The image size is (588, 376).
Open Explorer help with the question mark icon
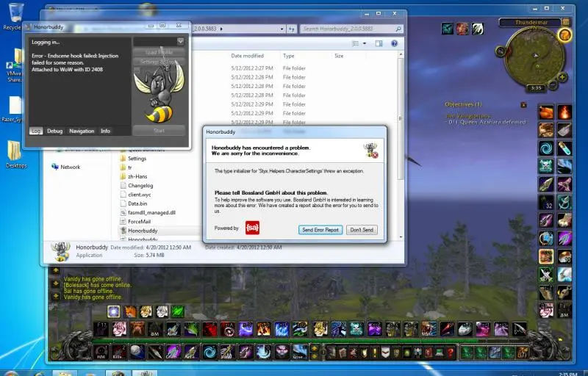tap(394, 43)
